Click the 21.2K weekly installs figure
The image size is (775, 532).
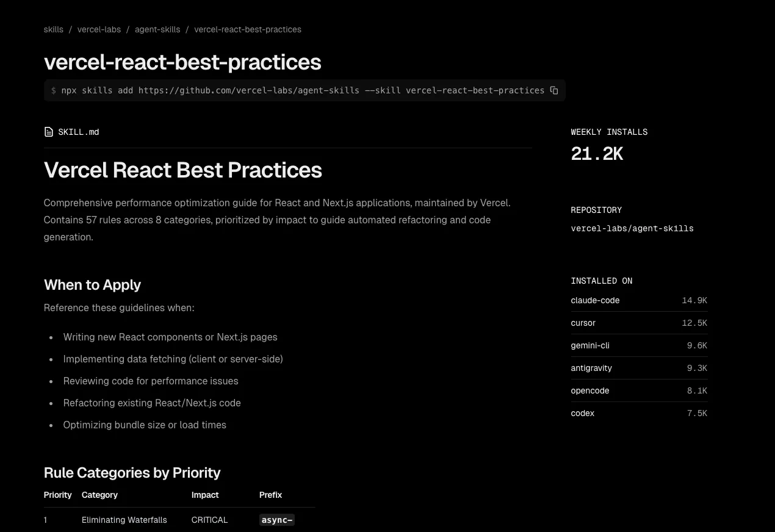point(597,154)
